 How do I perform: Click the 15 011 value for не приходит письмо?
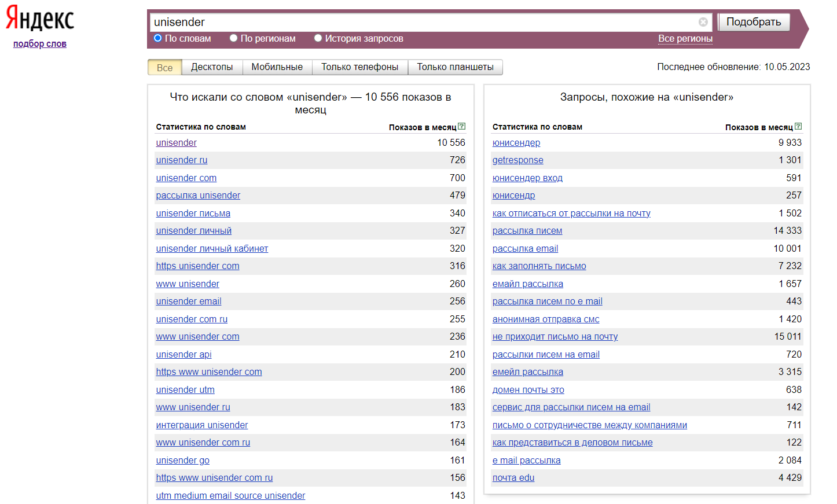[788, 336]
